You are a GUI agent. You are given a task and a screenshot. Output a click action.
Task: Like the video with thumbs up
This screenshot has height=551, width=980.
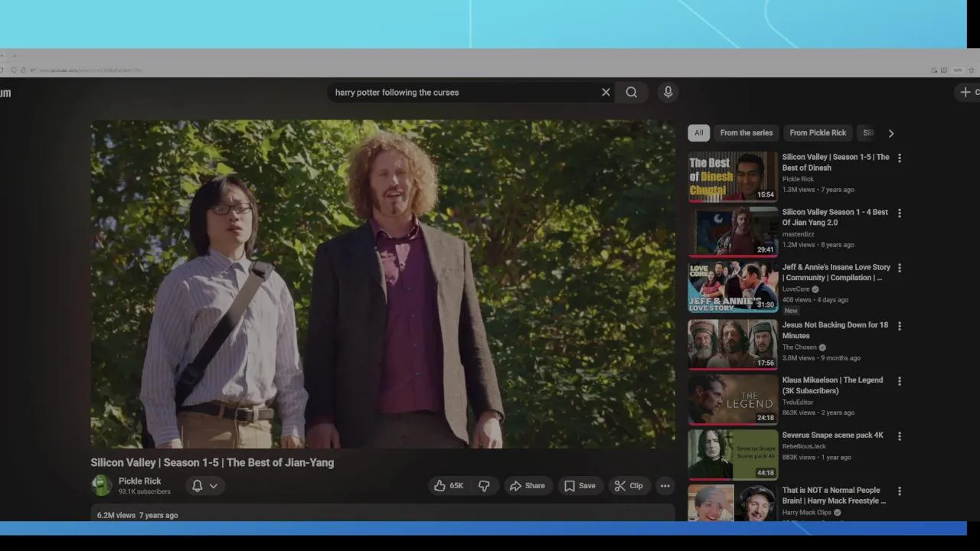pos(449,486)
